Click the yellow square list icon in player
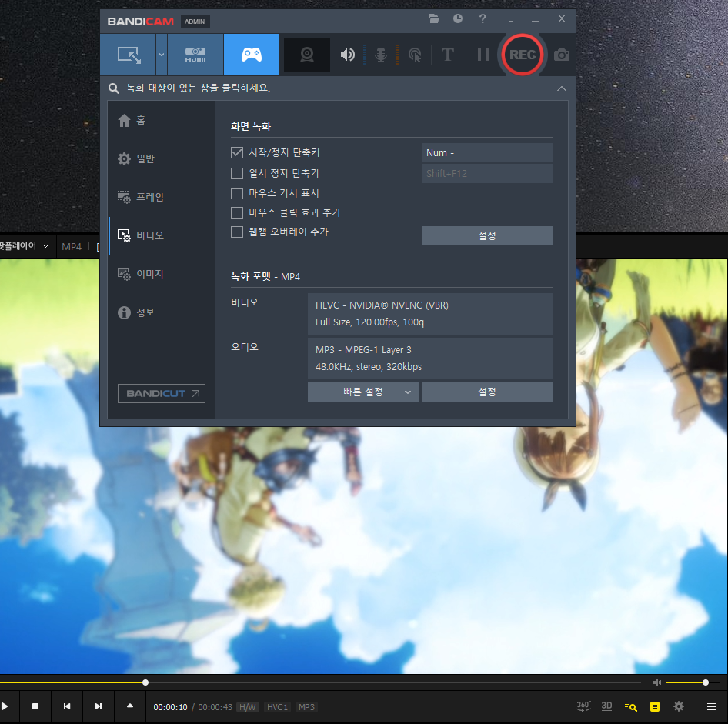This screenshot has width=728, height=724. pos(655,706)
